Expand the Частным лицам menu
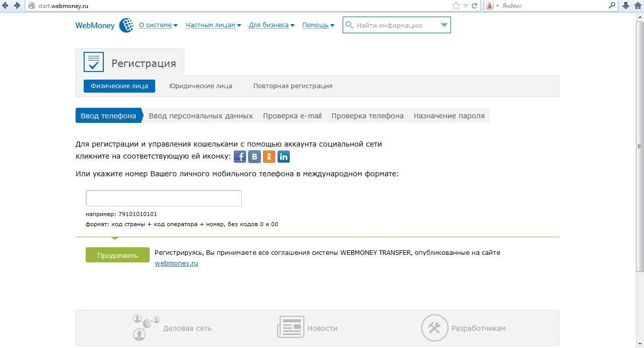 coord(213,25)
